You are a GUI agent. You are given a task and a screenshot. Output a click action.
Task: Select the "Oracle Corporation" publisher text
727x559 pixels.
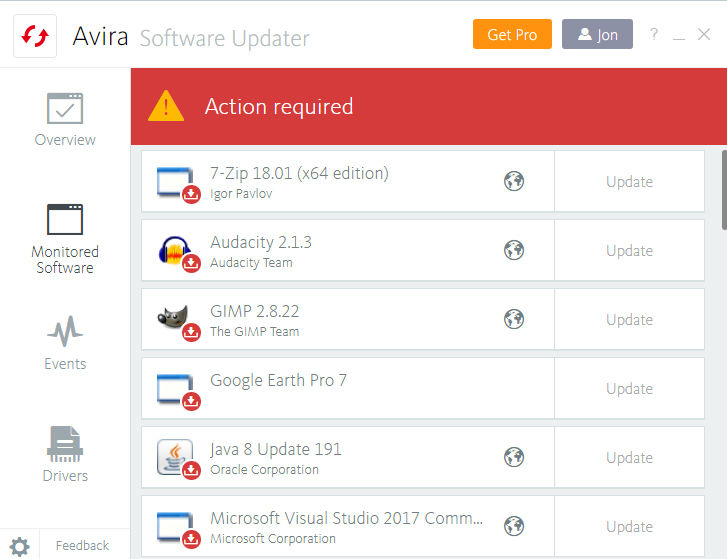264,470
